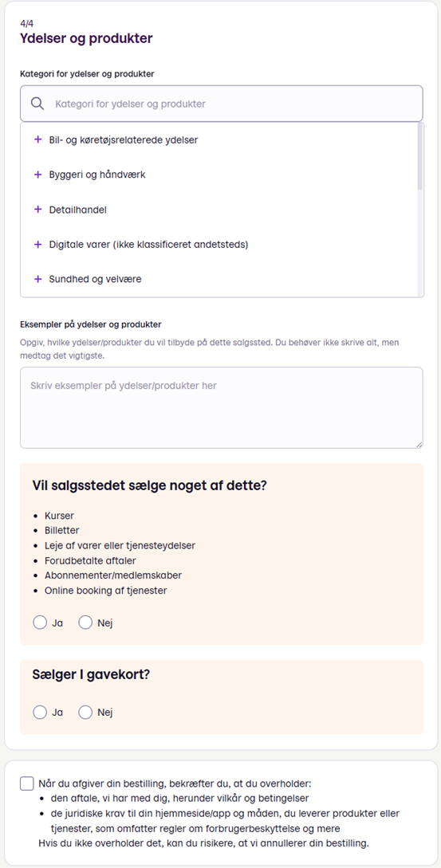This screenshot has height=868, width=441.
Task: Click the category list scrollbar thumb
Action: click(x=420, y=156)
